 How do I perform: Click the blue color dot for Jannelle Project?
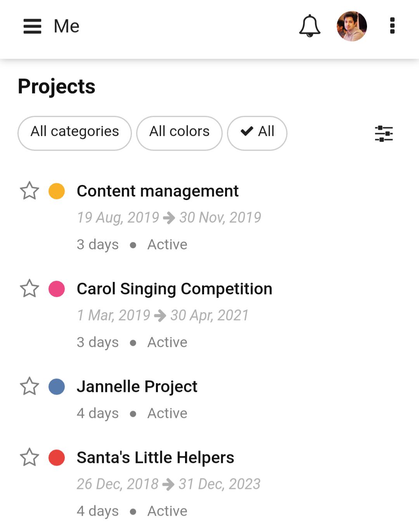[57, 387]
